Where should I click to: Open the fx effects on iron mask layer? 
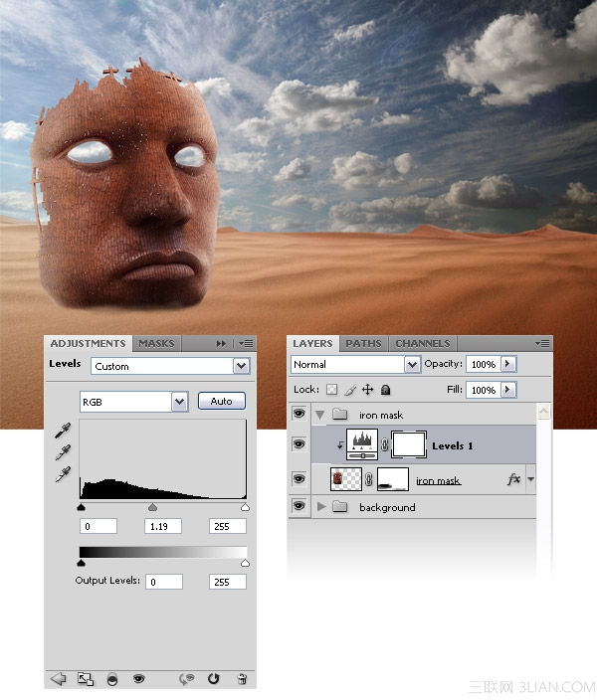click(x=513, y=479)
